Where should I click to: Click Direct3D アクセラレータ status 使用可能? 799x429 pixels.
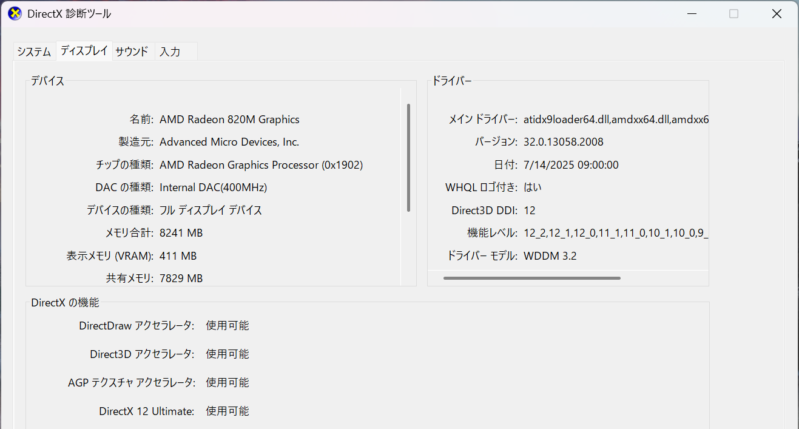pyautogui.click(x=227, y=354)
